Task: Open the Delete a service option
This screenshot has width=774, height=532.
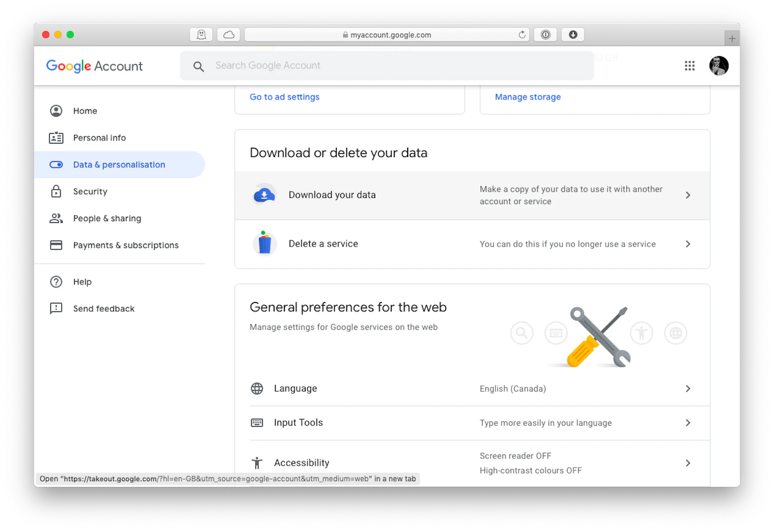Action: point(472,244)
